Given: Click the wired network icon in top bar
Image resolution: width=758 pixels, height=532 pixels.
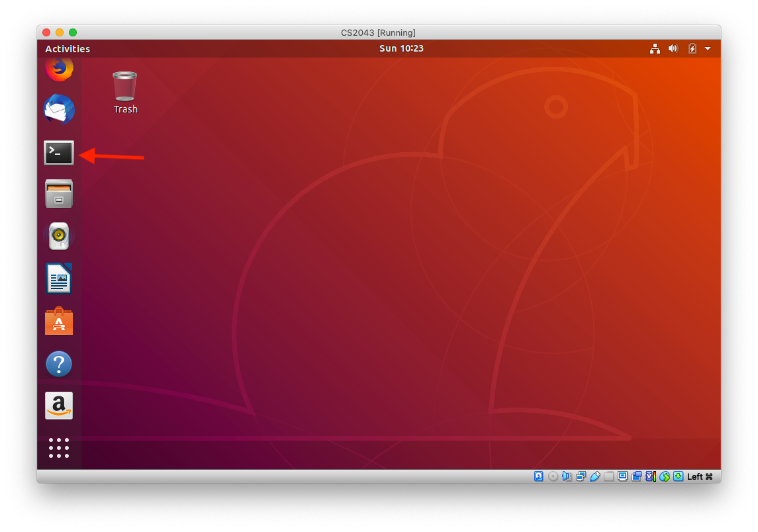Looking at the screenshot, I should click(655, 48).
